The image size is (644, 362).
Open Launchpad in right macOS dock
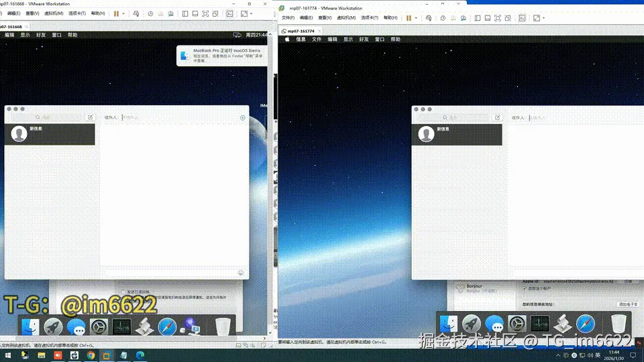pyautogui.click(x=472, y=323)
